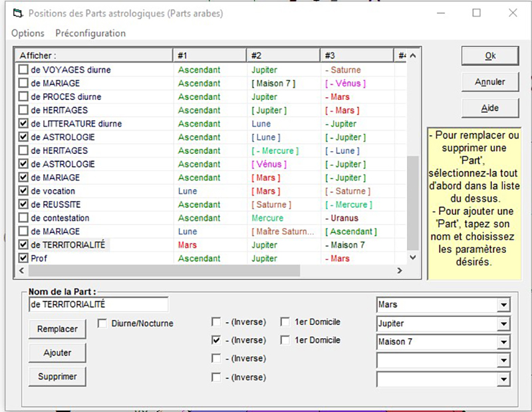Select the '- Maison 7' cell in the TERRITORIALITÉ row

pos(345,245)
